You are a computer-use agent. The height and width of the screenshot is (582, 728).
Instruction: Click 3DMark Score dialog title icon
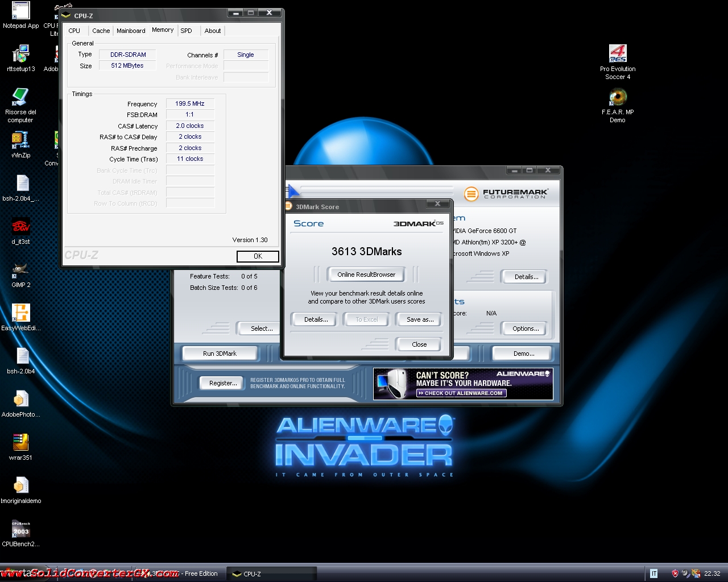[288, 206]
